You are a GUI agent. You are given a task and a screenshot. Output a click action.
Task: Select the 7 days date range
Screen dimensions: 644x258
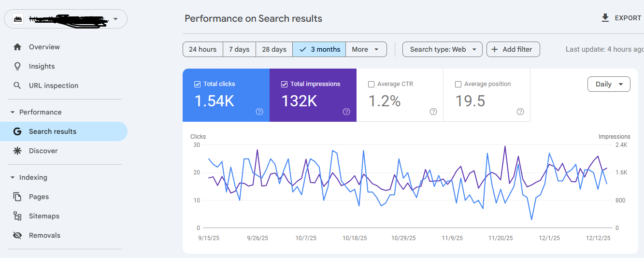(x=239, y=49)
